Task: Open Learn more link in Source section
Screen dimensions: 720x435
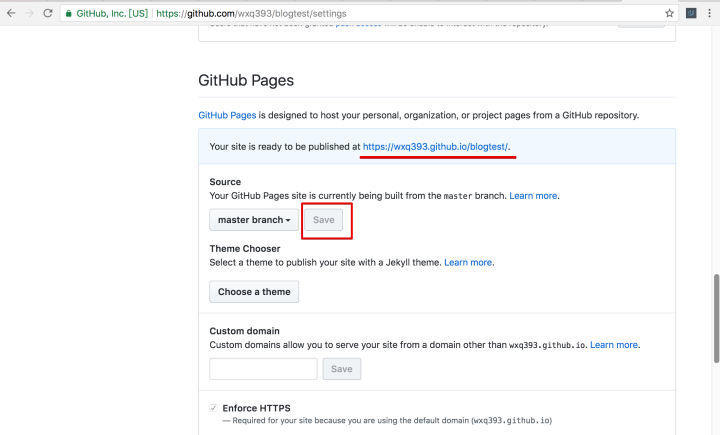Action: (x=533, y=196)
